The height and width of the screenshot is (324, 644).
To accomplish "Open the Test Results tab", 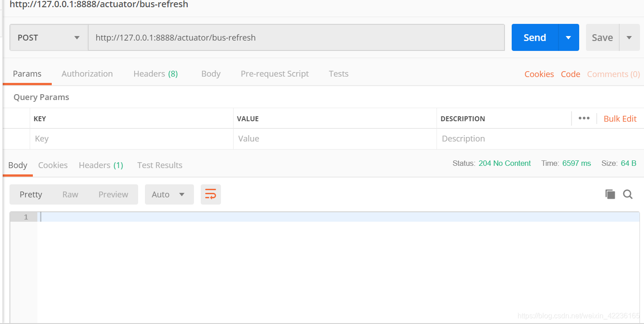I will (x=160, y=165).
